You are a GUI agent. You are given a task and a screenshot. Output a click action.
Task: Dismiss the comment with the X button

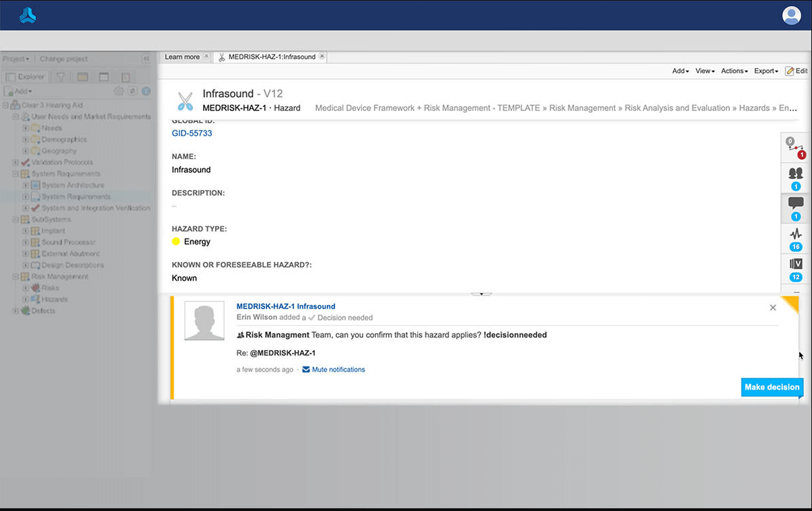pos(773,308)
